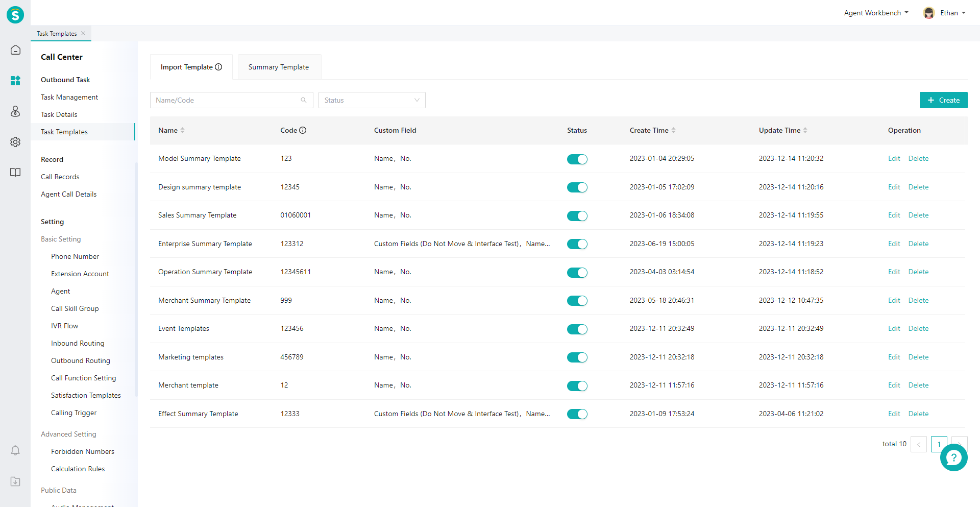Open the notification bell icon
Viewport: 980px width, 507px height.
(15, 450)
